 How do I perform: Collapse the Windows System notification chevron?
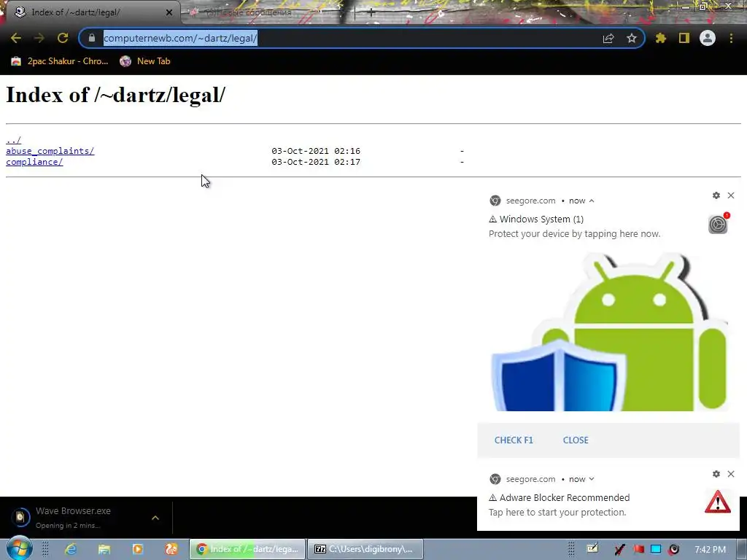coord(592,201)
